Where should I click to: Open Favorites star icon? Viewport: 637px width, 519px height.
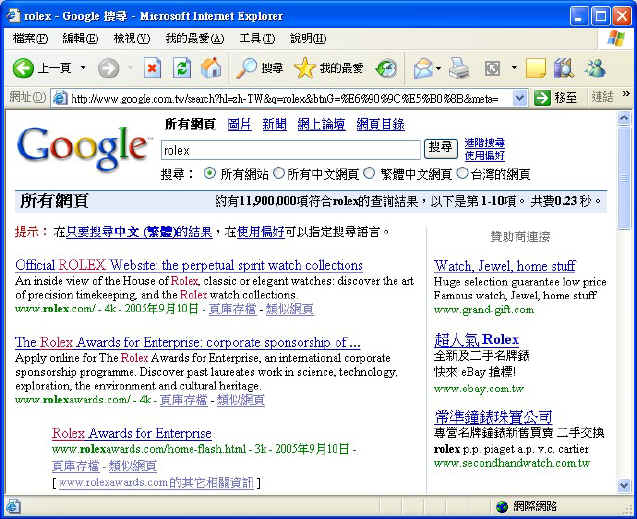pyautogui.click(x=305, y=68)
